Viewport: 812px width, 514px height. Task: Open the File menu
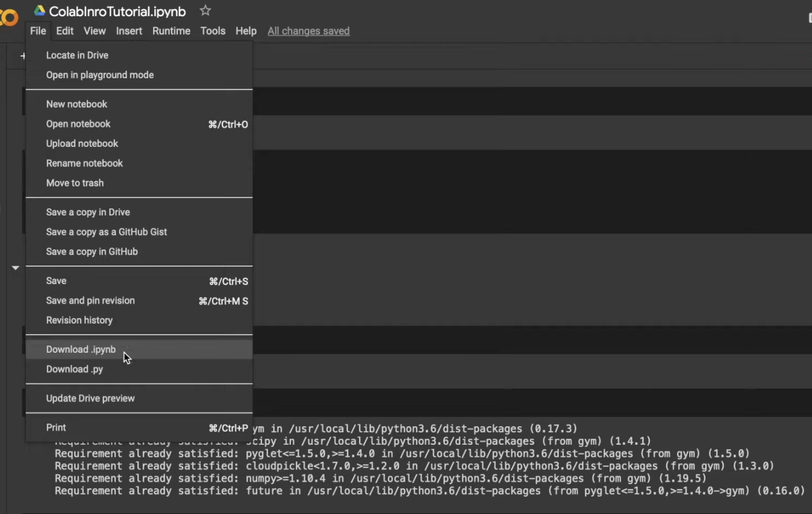tap(38, 31)
